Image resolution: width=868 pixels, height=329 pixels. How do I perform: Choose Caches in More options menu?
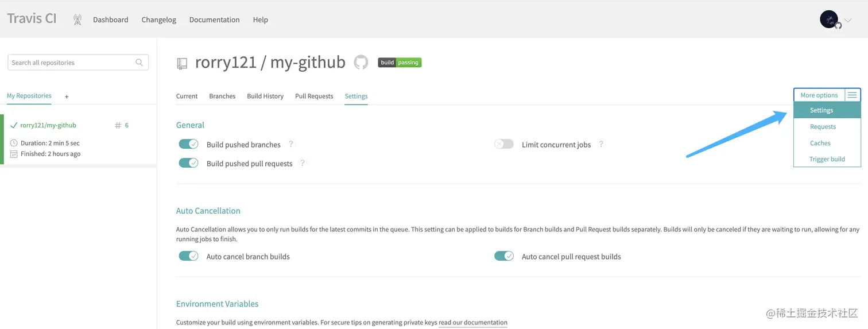pos(827,143)
